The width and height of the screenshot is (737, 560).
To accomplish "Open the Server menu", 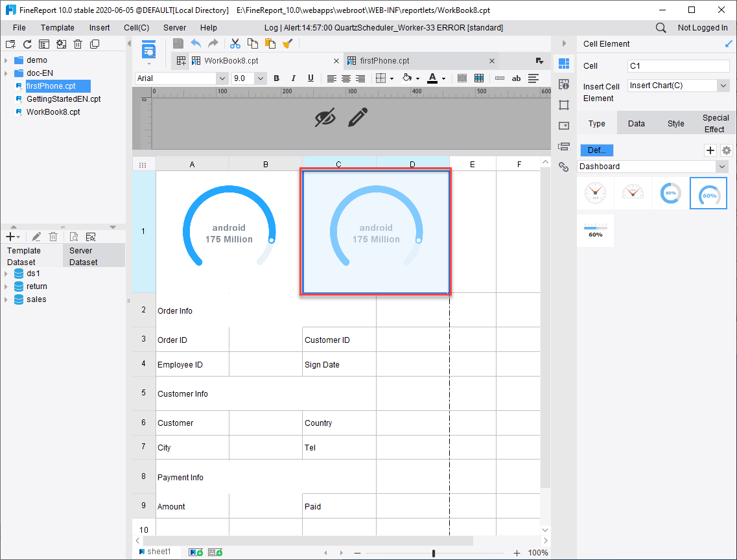I will coord(174,28).
